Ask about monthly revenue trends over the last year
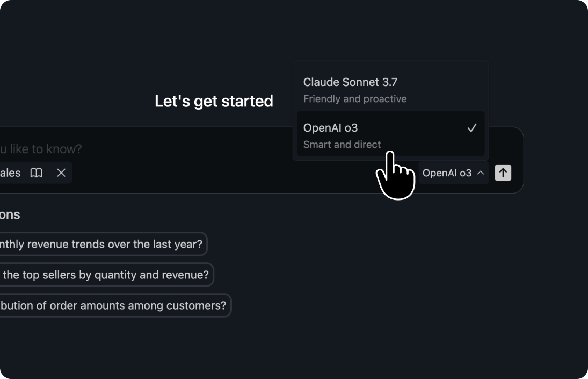This screenshot has height=379, width=588. click(x=101, y=245)
